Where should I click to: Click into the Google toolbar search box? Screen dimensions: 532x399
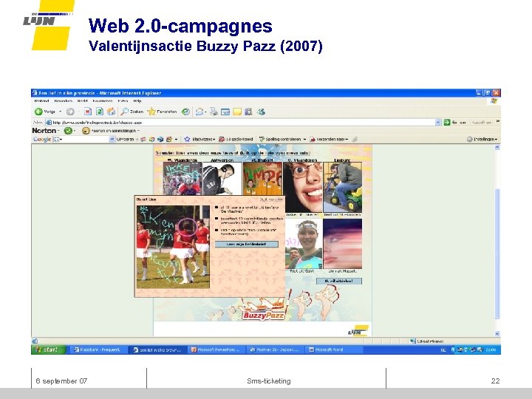point(85,139)
